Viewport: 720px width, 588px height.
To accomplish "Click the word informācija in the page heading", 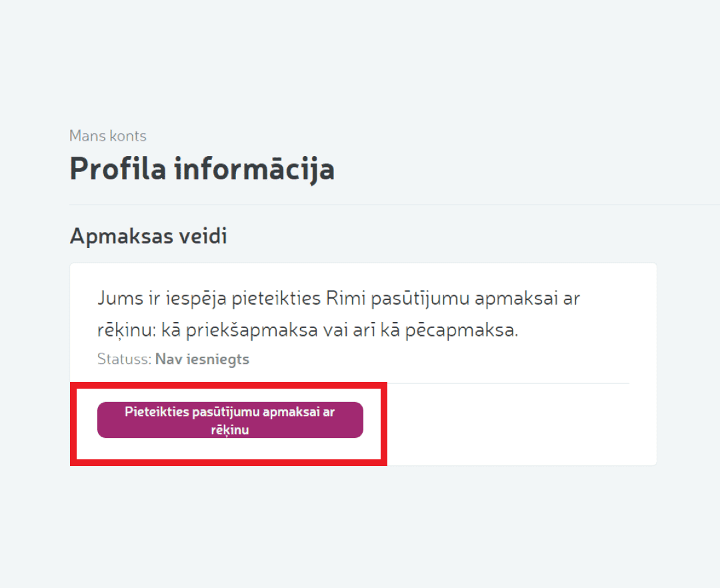I will (x=254, y=169).
